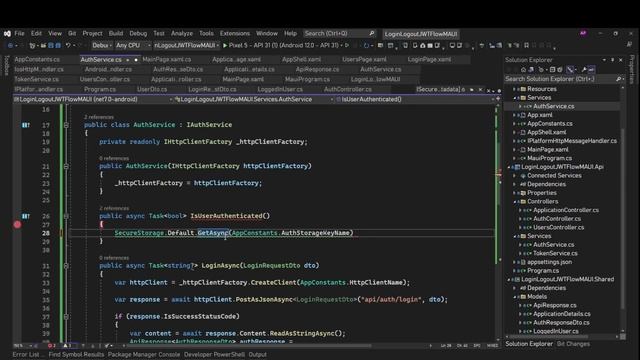Open the project context navigation dropdown
Image resolution: width=640 pixels, height=360 pixels.
click(x=93, y=99)
